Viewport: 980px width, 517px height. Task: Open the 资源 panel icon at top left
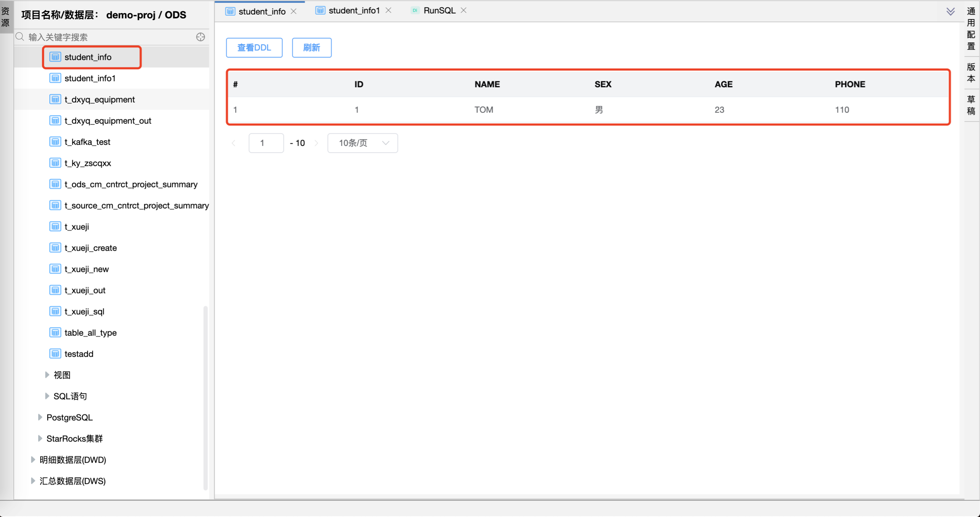click(6, 16)
